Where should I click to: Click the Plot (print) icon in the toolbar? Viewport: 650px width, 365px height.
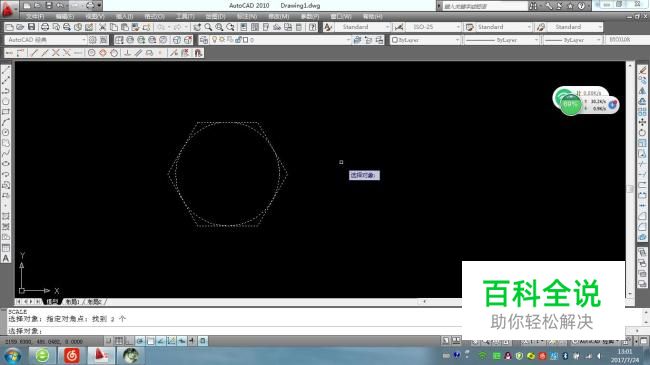pos(44,27)
